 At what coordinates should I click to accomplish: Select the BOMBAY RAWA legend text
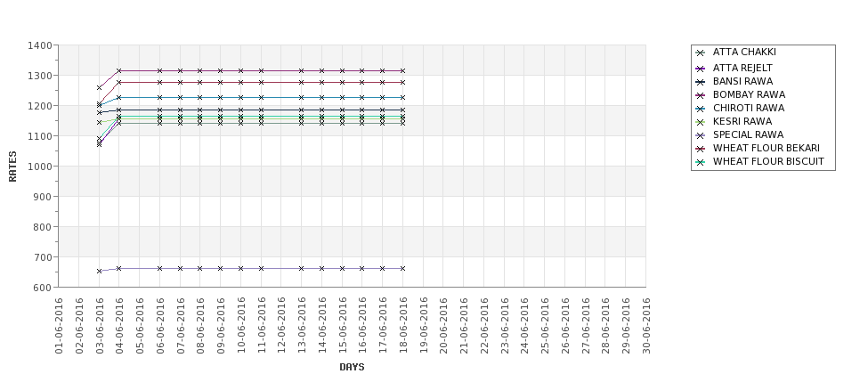click(749, 95)
